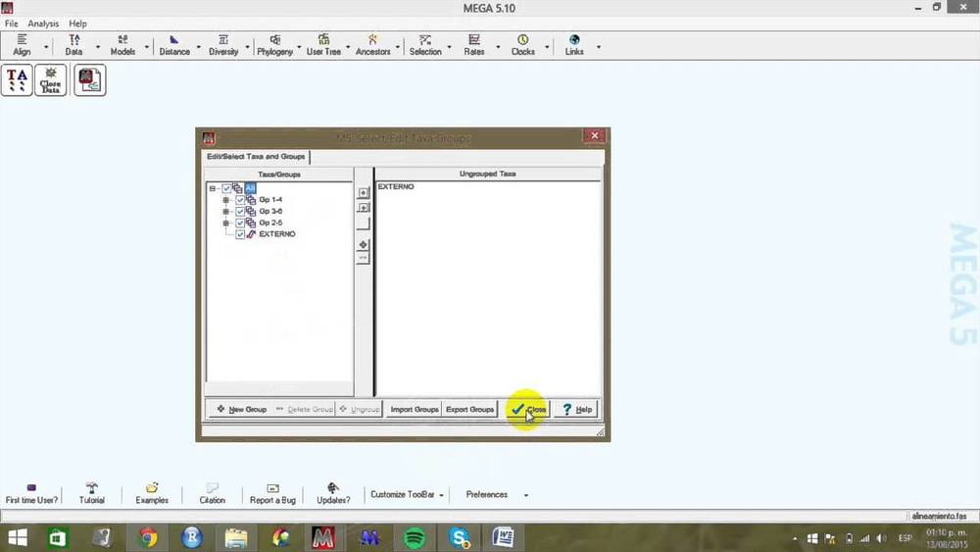This screenshot has height=552, width=980.
Task: Click the New Group button
Action: (241, 409)
